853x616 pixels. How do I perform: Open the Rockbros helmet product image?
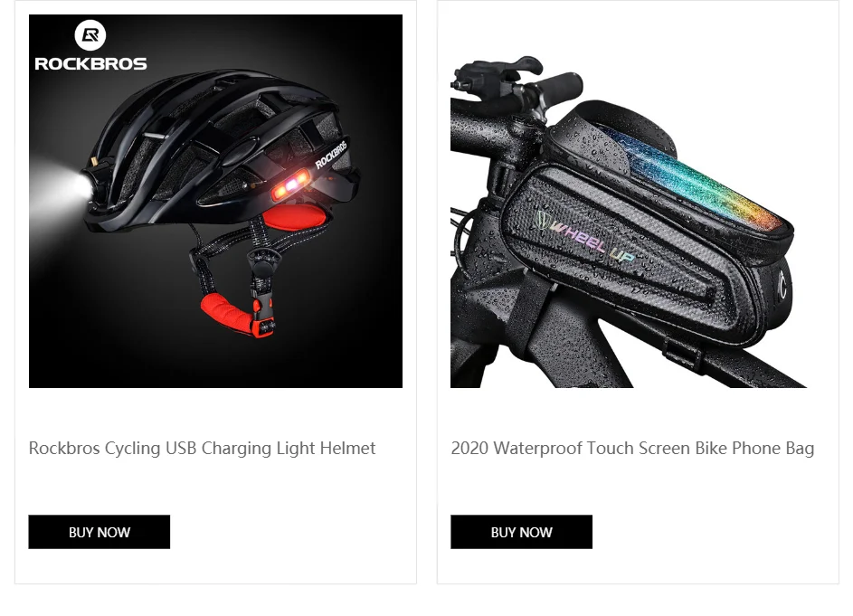215,201
